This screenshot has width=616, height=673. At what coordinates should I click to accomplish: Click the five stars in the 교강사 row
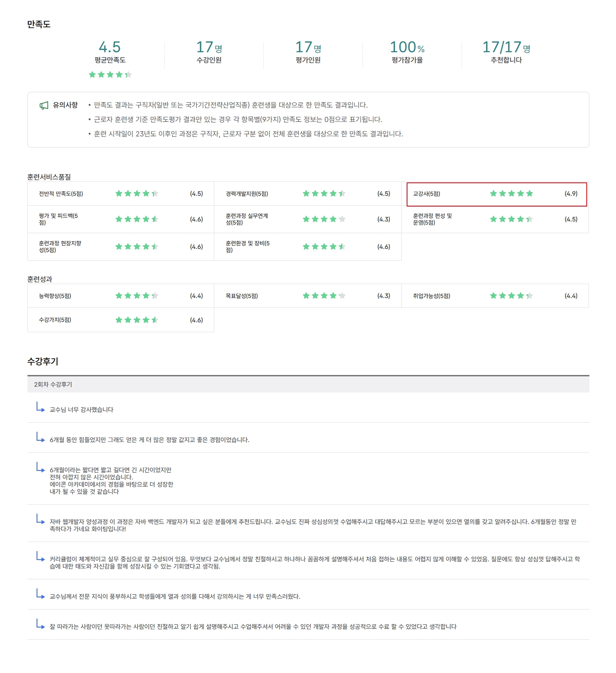512,194
